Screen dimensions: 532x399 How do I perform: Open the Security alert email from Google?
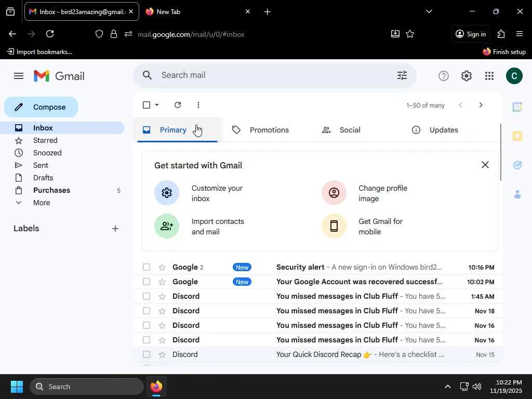click(318, 268)
